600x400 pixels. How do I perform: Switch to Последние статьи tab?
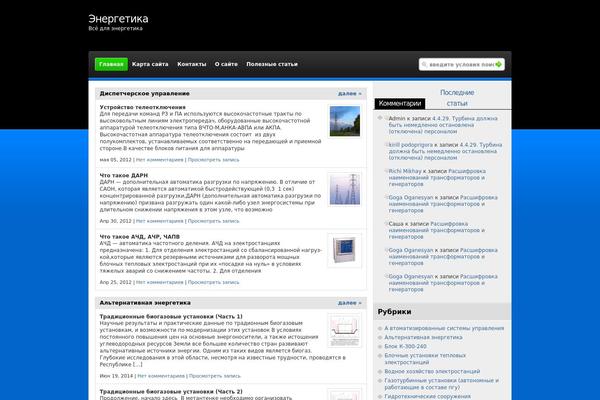click(x=457, y=98)
